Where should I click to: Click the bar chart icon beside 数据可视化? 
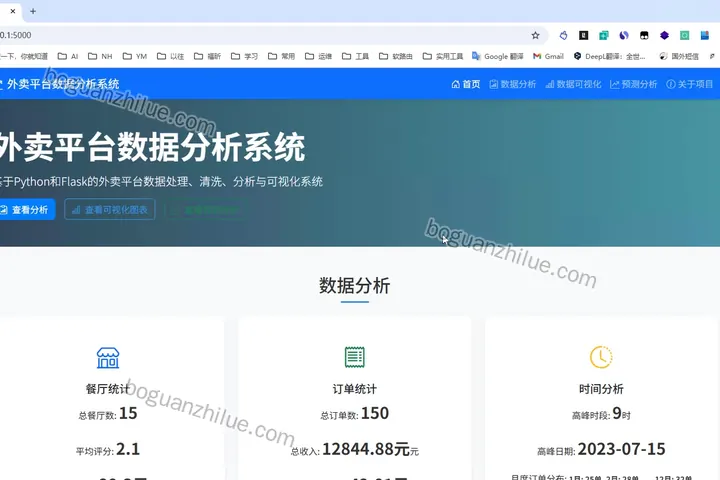[550, 84]
